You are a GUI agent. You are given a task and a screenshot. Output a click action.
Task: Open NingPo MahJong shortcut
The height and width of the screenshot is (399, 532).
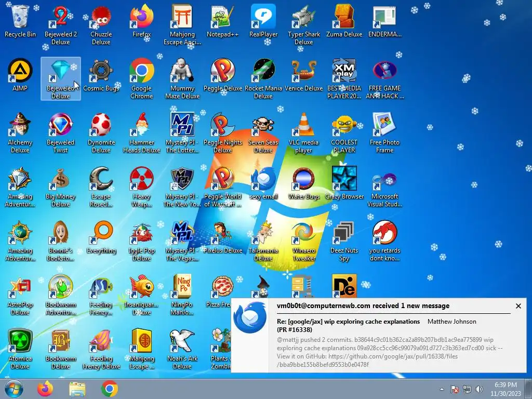click(x=182, y=295)
